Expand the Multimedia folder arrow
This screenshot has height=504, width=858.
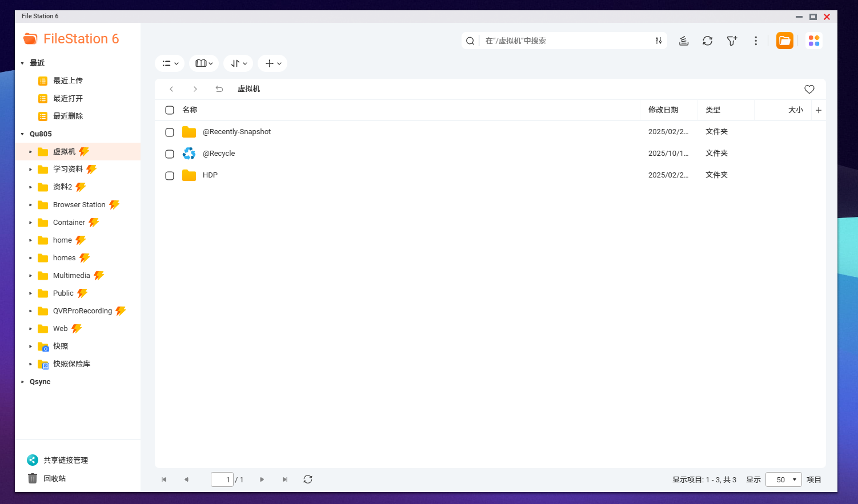(30, 276)
